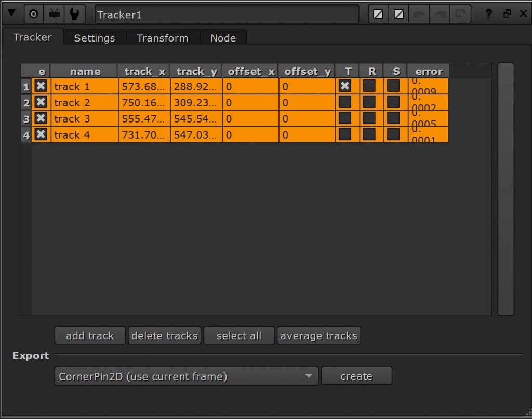Uncheck the enable box for track 2

coord(41,102)
